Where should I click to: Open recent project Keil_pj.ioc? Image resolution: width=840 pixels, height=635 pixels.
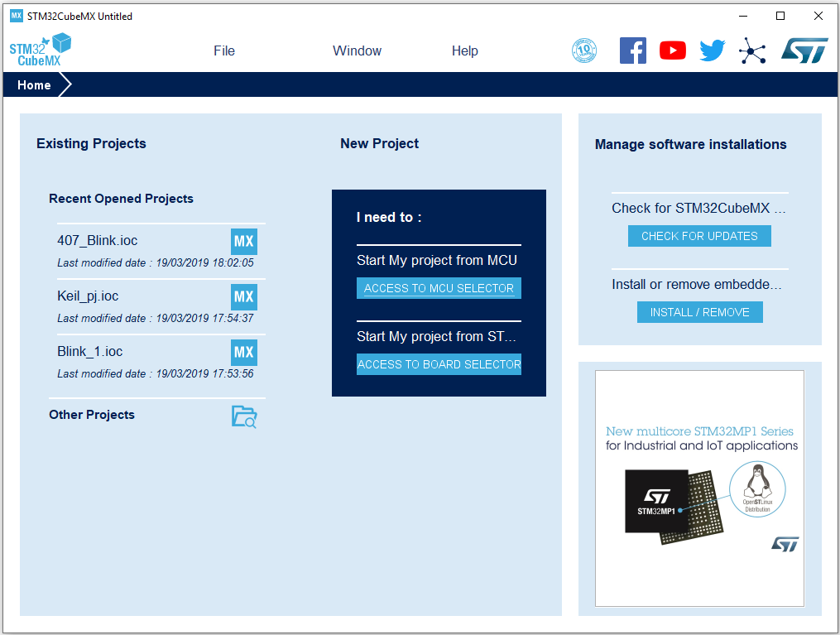tap(88, 296)
